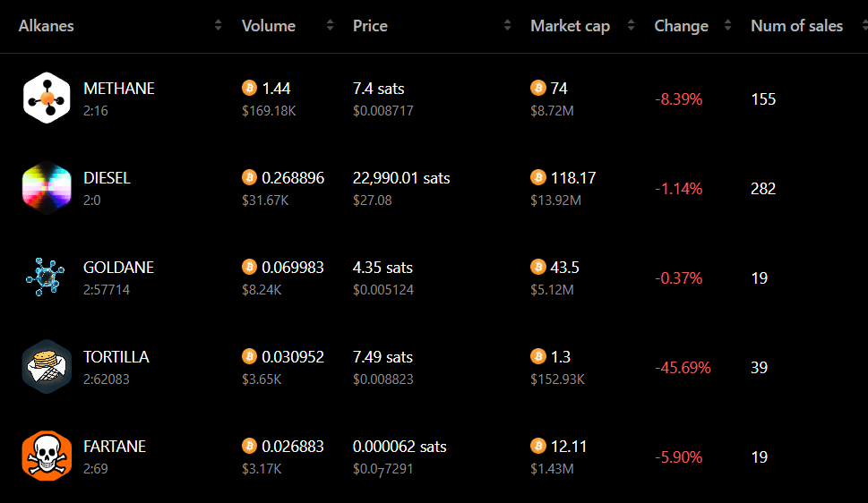The image size is (868, 503).
Task: Open the FARTANE skull icon
Action: point(47,456)
